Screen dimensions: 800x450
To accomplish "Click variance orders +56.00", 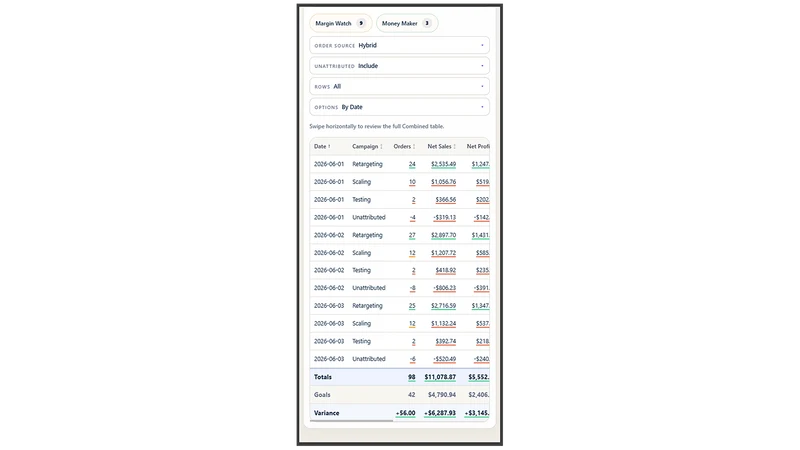I will tap(406, 413).
